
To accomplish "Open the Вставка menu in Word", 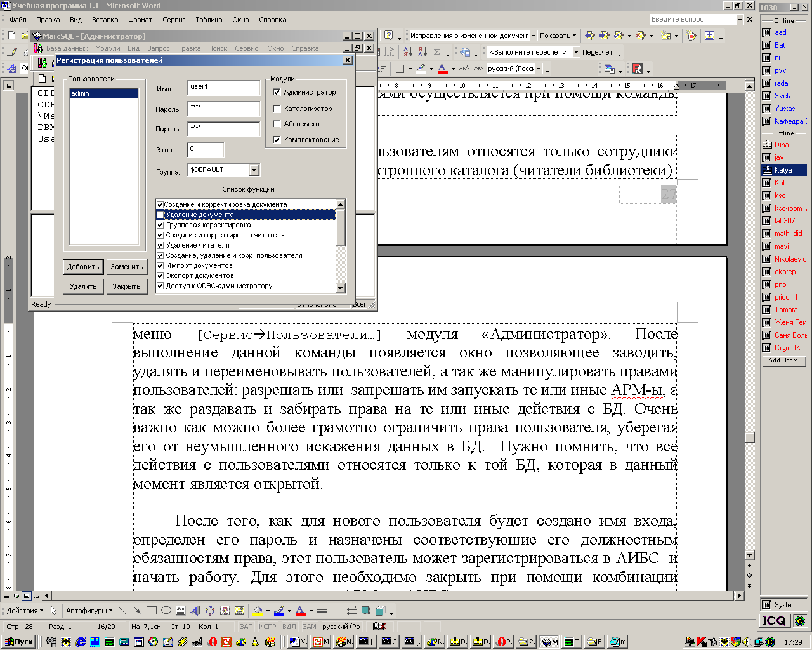I will pos(105,20).
